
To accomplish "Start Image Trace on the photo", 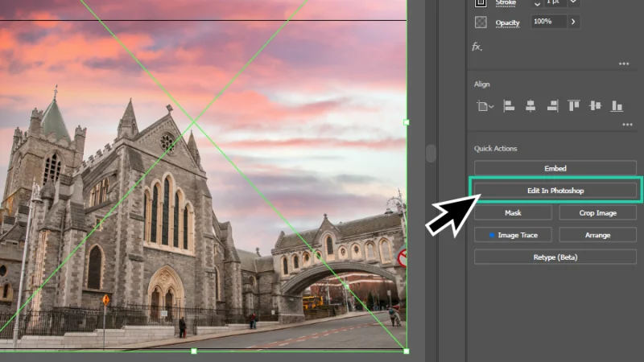I will 513,235.
